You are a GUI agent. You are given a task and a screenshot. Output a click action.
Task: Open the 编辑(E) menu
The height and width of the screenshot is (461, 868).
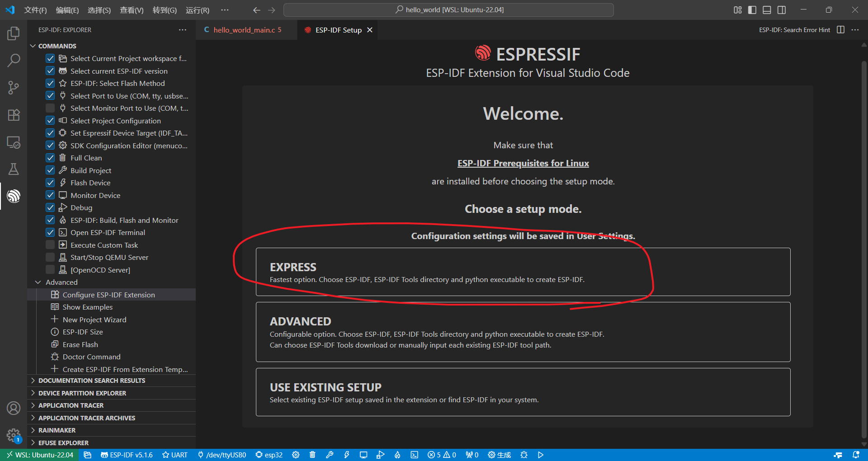coord(67,10)
